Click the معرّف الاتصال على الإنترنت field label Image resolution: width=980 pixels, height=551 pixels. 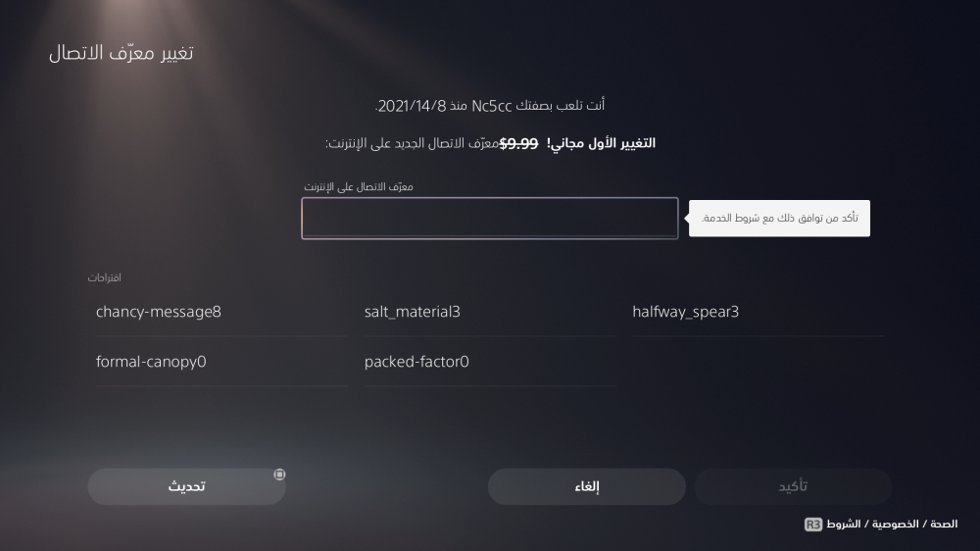point(358,186)
